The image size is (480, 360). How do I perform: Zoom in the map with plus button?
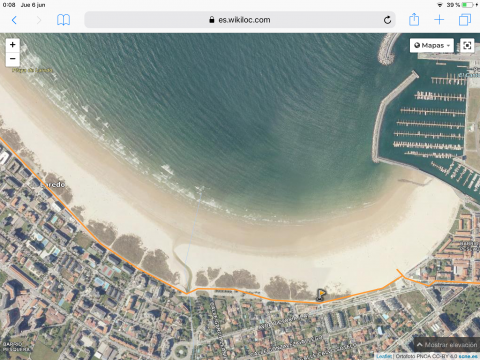click(x=13, y=45)
